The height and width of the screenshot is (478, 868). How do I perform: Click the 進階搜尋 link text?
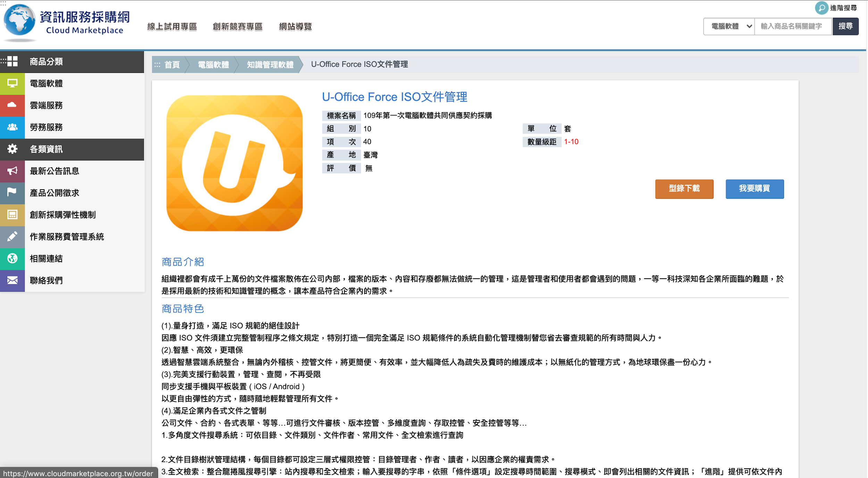[x=843, y=8]
